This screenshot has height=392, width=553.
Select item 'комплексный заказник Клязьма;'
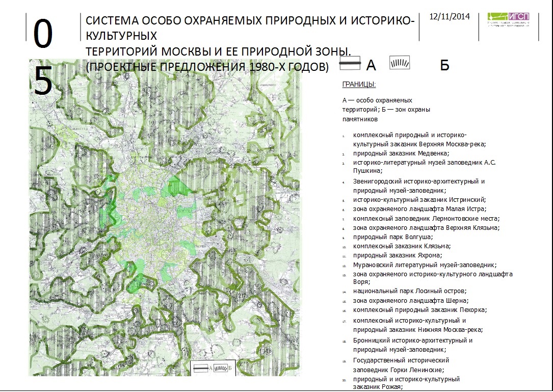coord(402,246)
